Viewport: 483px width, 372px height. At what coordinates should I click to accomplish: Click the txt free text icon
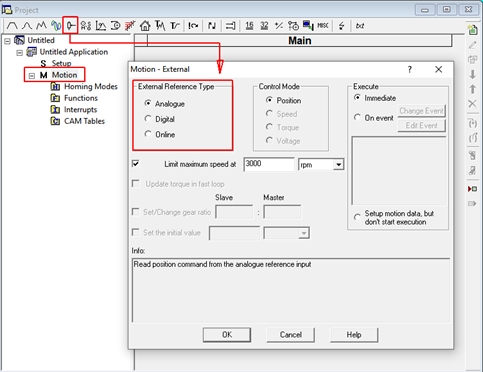click(x=360, y=26)
